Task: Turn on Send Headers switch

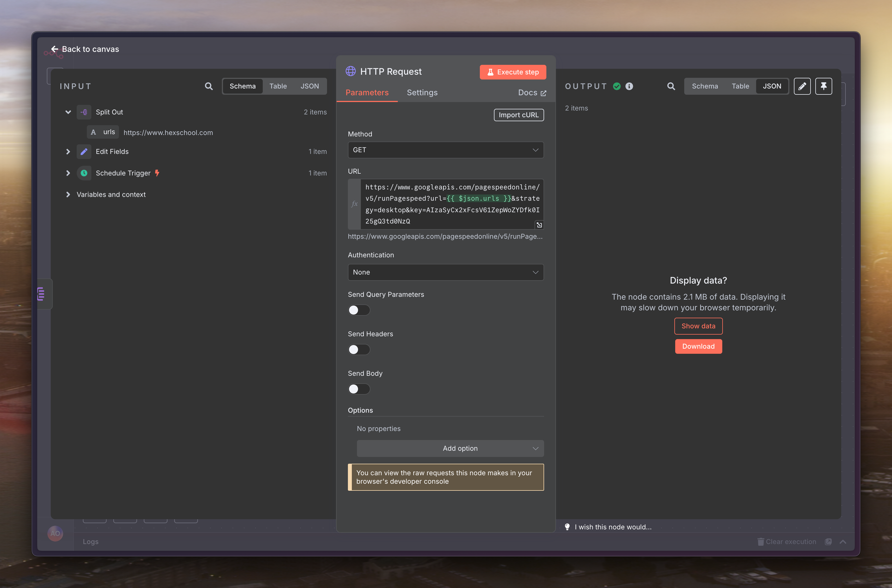Action: click(x=359, y=350)
